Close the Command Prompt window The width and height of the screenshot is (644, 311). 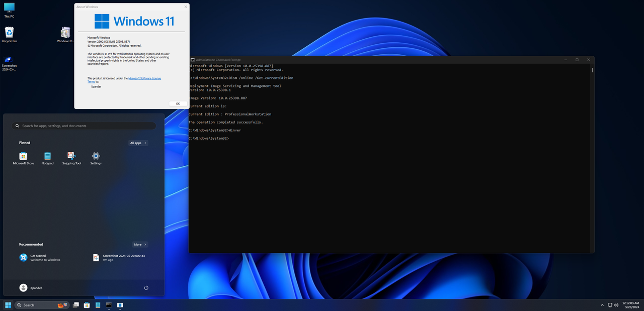[x=589, y=60]
